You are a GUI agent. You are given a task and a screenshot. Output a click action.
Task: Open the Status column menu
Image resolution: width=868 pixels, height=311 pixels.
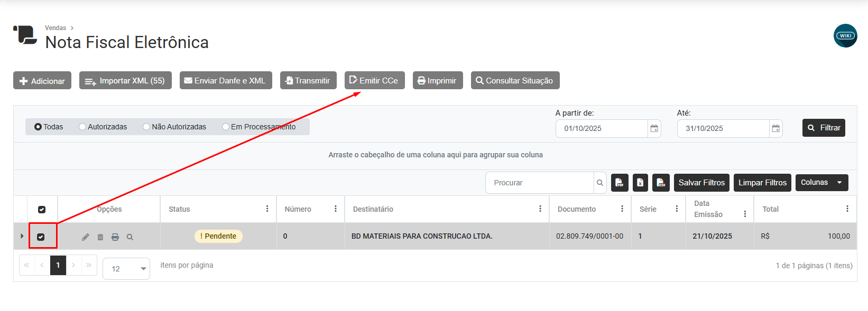pyautogui.click(x=267, y=209)
